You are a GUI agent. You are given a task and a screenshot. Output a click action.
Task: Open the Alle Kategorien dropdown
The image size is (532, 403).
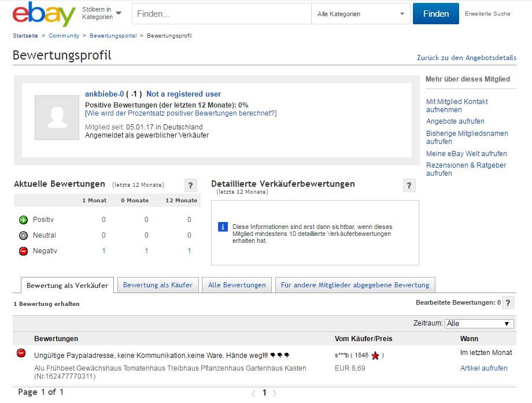[360, 13]
